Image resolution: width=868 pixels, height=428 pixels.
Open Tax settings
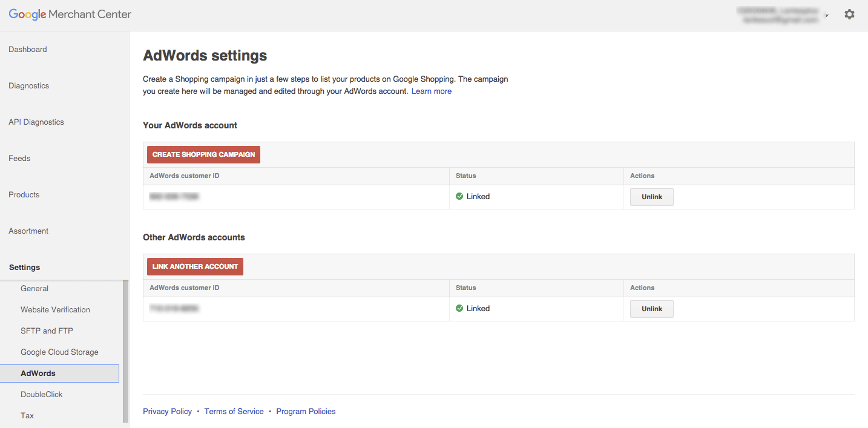pos(27,416)
